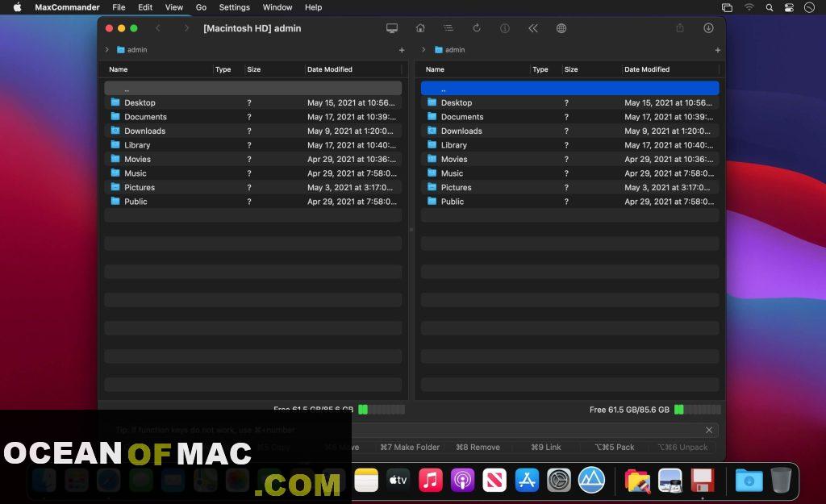Image resolution: width=826 pixels, height=504 pixels.
Task: Open the Help menu
Action: click(x=314, y=7)
